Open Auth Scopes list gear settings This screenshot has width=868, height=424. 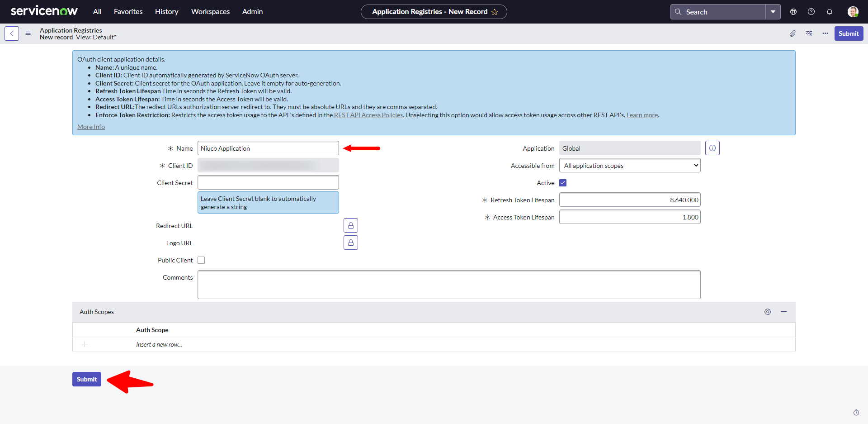tap(768, 312)
